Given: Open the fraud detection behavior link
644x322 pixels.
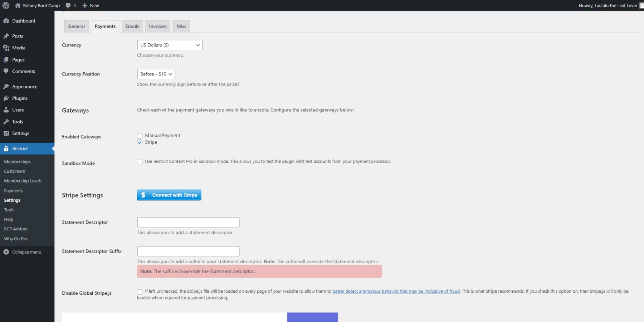Looking at the screenshot, I should [x=396, y=291].
